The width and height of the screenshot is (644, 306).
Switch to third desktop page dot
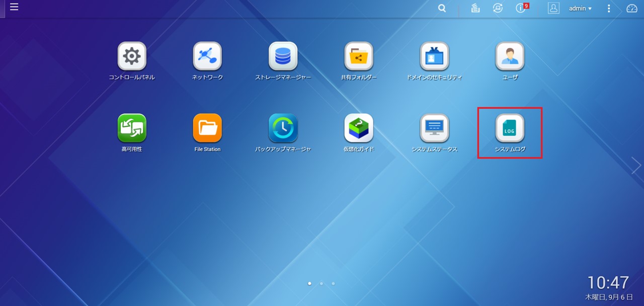coord(334,283)
